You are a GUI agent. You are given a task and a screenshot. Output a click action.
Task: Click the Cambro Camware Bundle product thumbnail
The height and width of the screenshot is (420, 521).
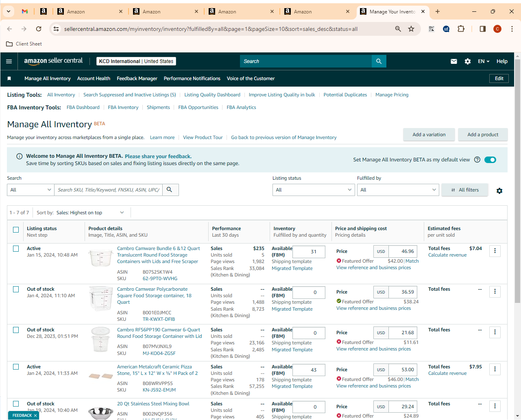[x=101, y=258]
